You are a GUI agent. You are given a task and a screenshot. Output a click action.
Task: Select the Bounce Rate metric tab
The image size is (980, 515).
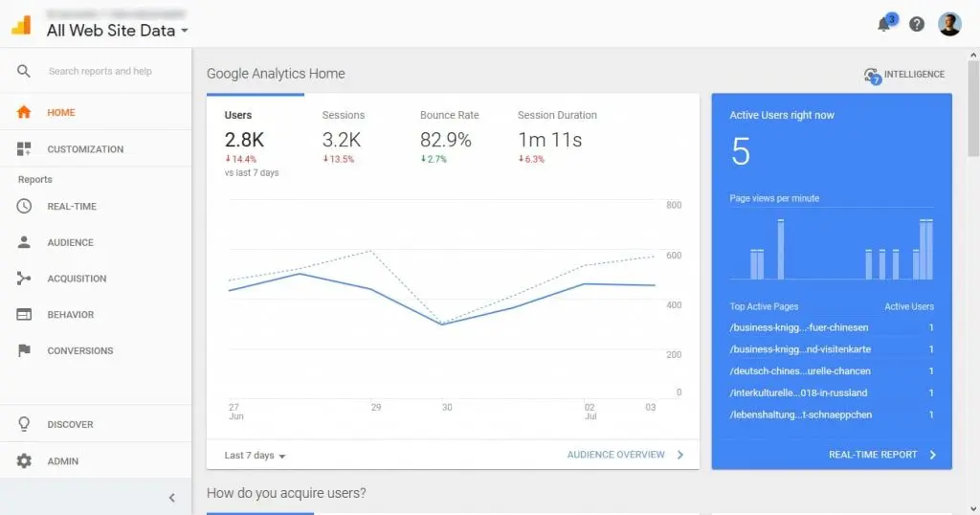coord(449,134)
